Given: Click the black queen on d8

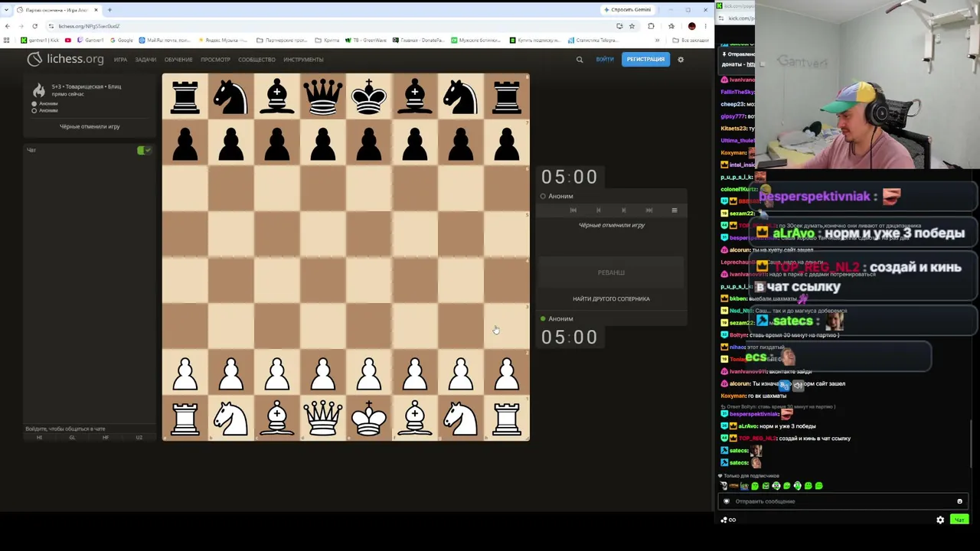Looking at the screenshot, I should [x=322, y=96].
